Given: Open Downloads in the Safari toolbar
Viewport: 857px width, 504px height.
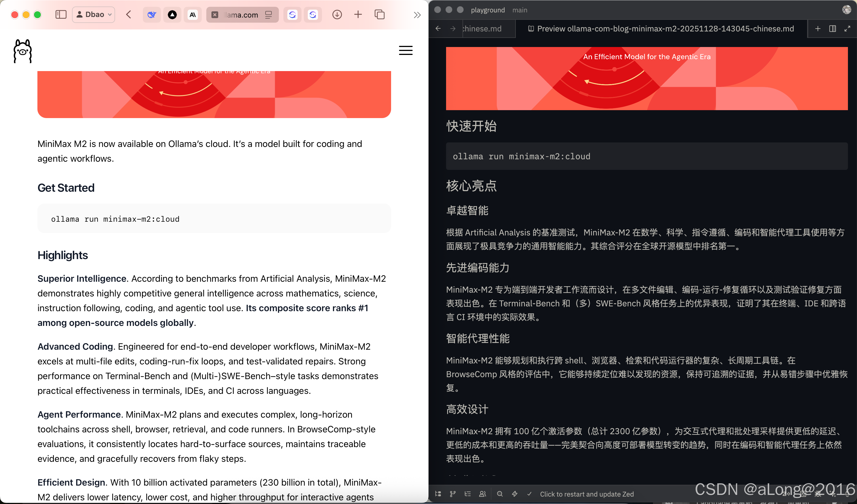Looking at the screenshot, I should click(x=337, y=15).
